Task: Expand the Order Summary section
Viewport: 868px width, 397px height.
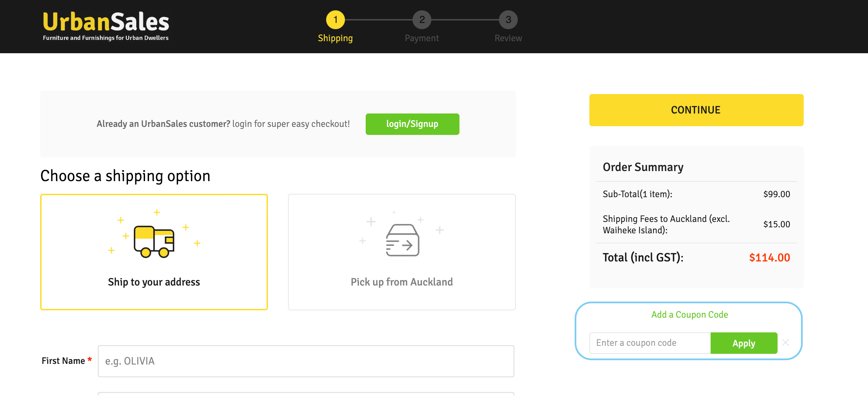Action: 643,167
